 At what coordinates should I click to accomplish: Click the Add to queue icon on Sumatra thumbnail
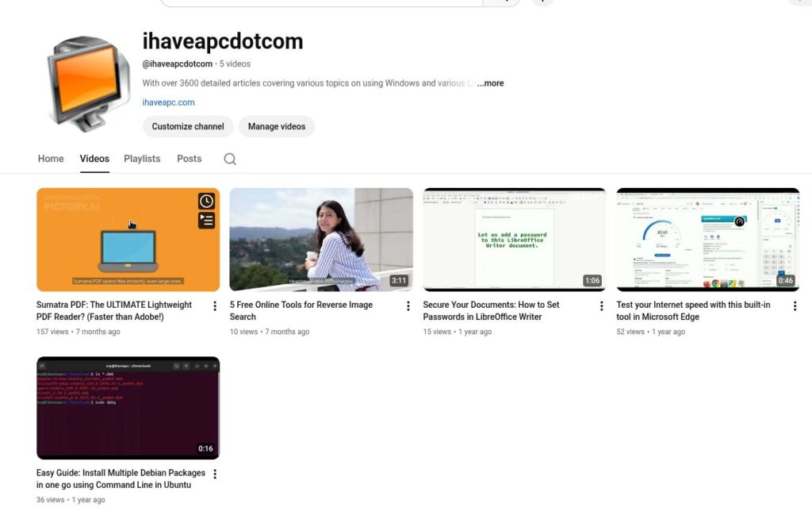point(206,221)
